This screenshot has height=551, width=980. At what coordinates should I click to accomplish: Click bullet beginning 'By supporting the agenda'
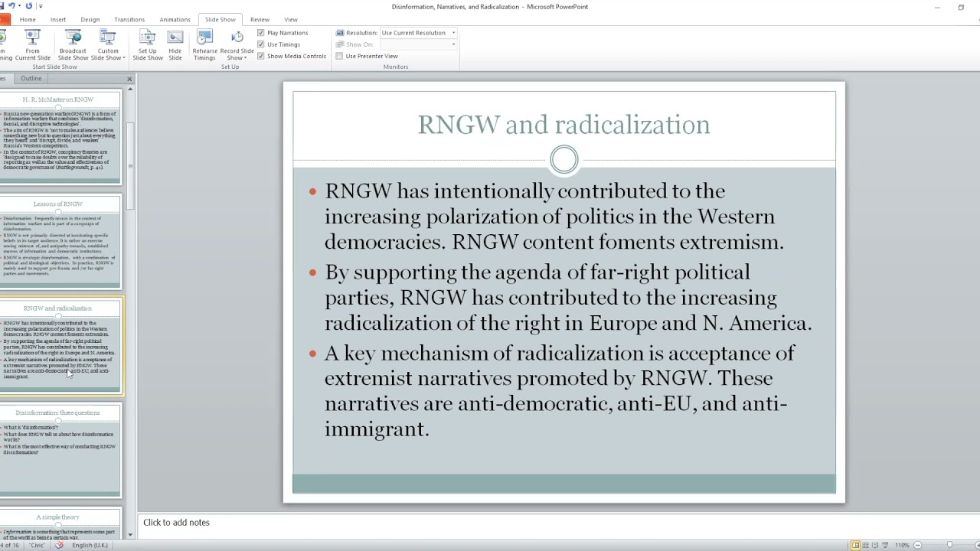(x=568, y=298)
